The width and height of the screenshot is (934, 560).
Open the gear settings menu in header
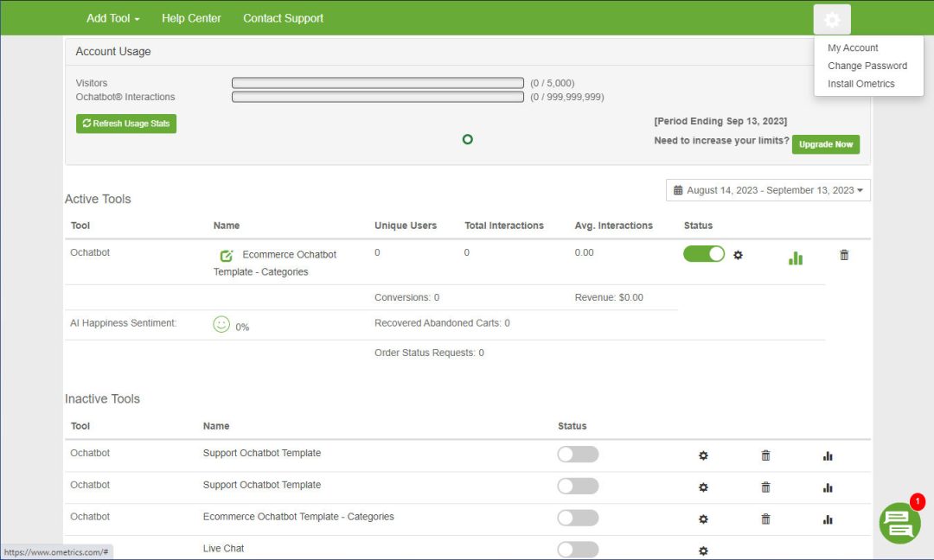tap(832, 19)
